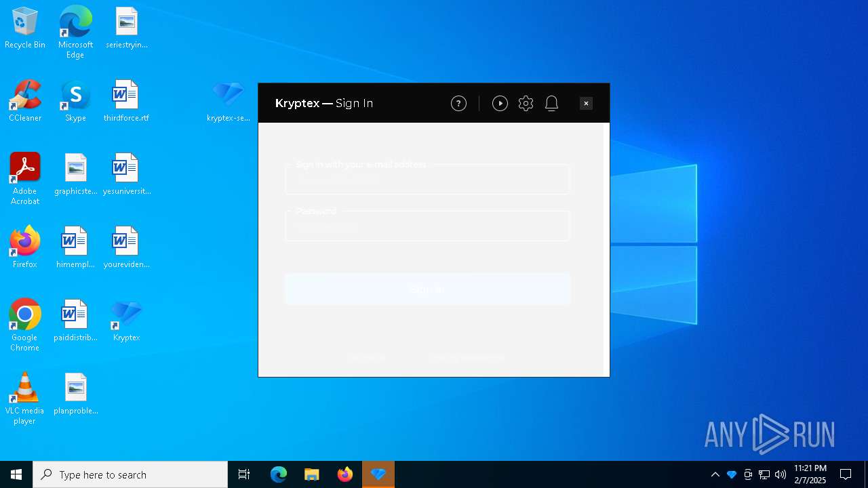The image size is (868, 488).
Task: Select the Kryptex desktop shortcut
Action: 127,321
